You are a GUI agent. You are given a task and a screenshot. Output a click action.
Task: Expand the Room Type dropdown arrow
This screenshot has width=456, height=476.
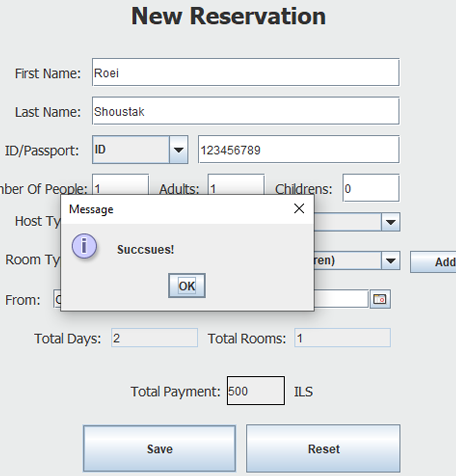click(x=391, y=260)
